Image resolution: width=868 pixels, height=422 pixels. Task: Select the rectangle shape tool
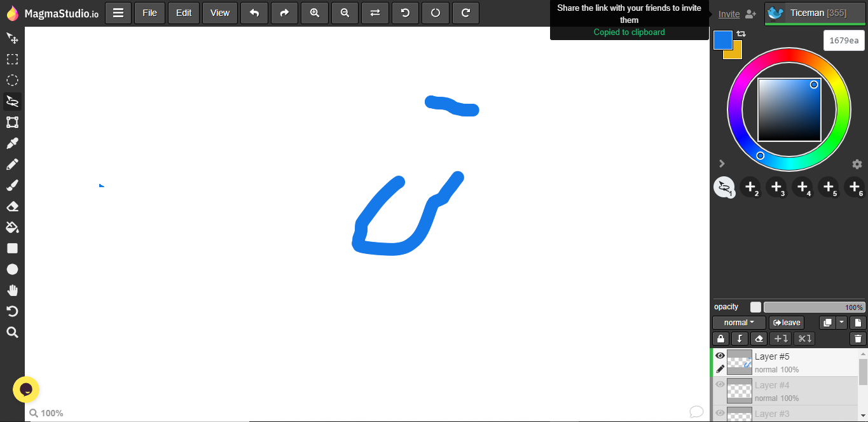12,248
